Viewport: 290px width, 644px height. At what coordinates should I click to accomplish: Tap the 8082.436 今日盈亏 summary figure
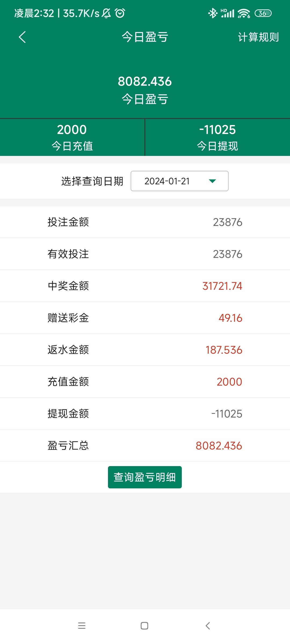click(145, 81)
